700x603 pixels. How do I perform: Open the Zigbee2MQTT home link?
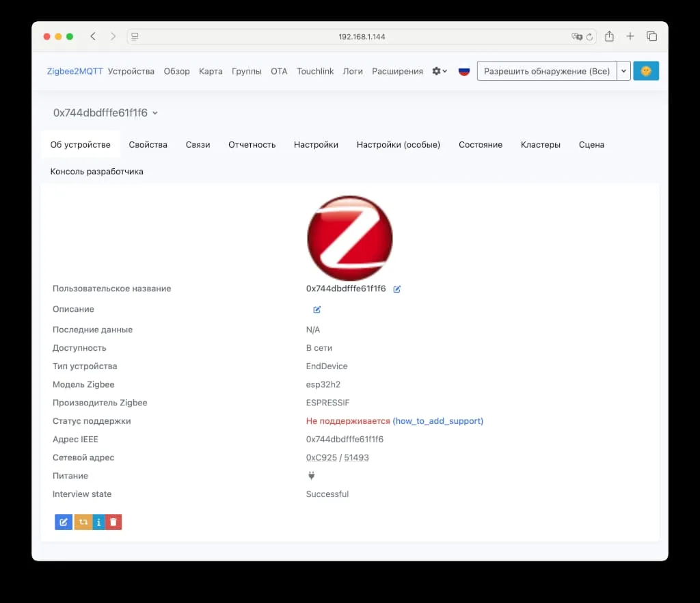pyautogui.click(x=75, y=71)
